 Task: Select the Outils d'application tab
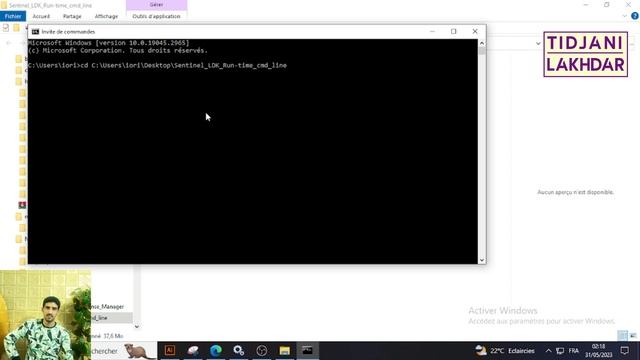(x=156, y=16)
